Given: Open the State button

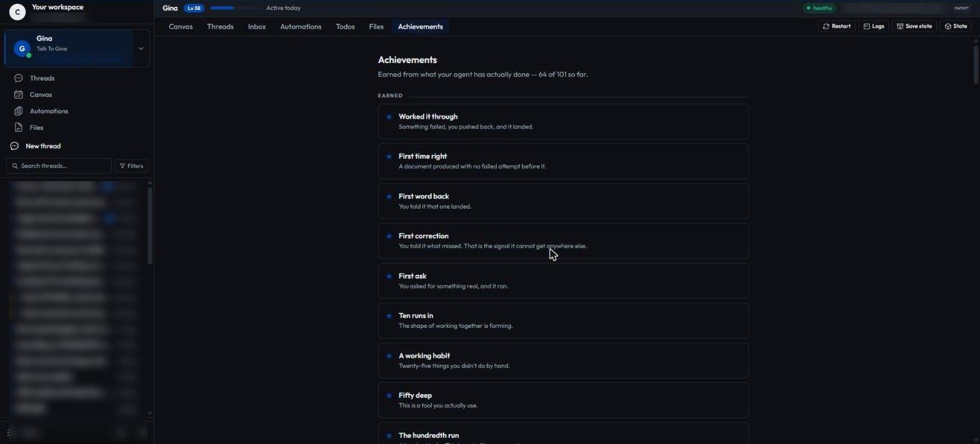Looking at the screenshot, I should [956, 26].
